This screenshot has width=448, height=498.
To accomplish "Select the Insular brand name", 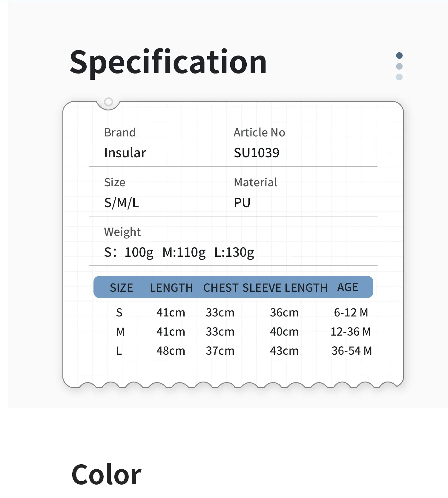I will tap(125, 153).
